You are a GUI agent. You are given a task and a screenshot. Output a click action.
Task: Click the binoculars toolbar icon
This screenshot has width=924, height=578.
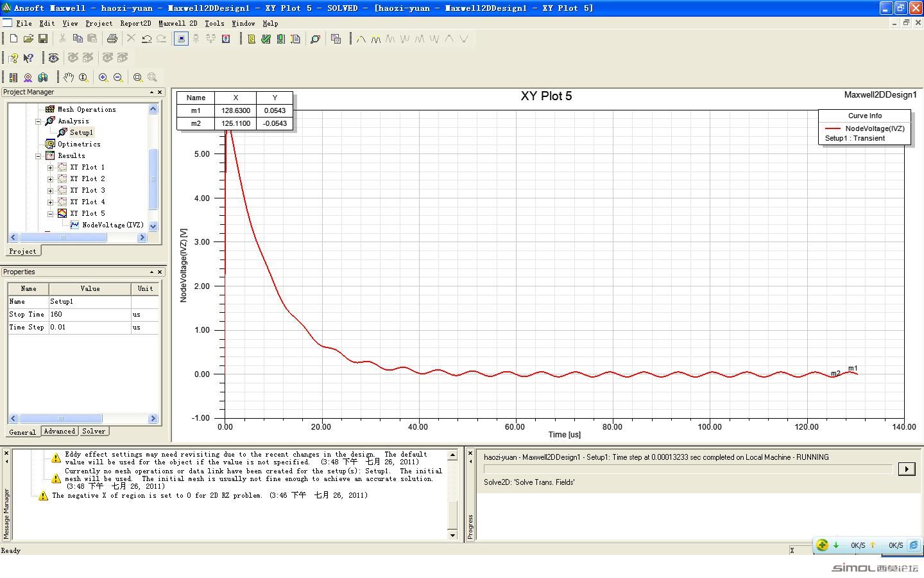tap(43, 77)
